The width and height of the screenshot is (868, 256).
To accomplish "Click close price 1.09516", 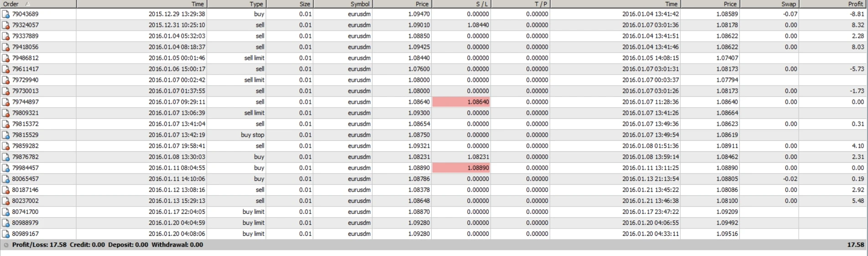I will [x=727, y=234].
